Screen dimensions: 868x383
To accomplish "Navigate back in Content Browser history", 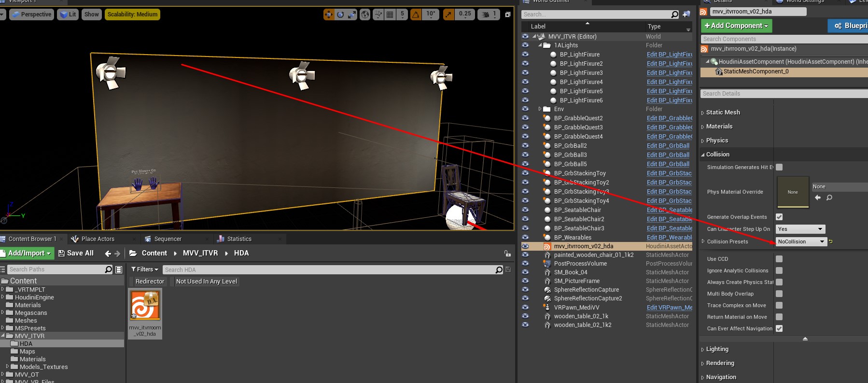I will click(108, 254).
